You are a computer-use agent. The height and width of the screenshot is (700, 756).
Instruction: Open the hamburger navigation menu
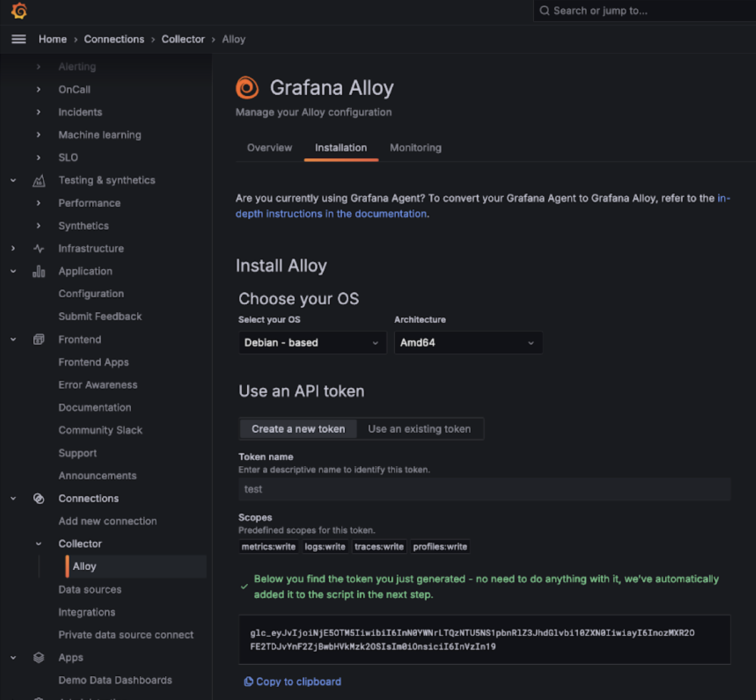pos(19,39)
